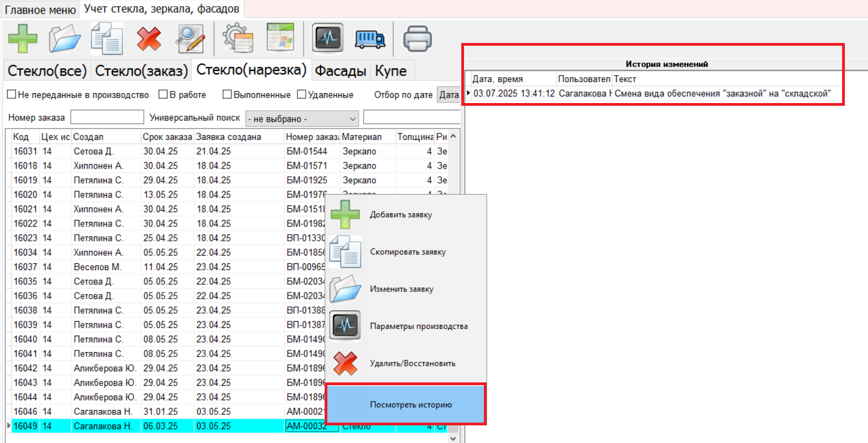The height and width of the screenshot is (443, 868).
Task: Click the red X delete icon in toolbar
Action: [x=149, y=39]
